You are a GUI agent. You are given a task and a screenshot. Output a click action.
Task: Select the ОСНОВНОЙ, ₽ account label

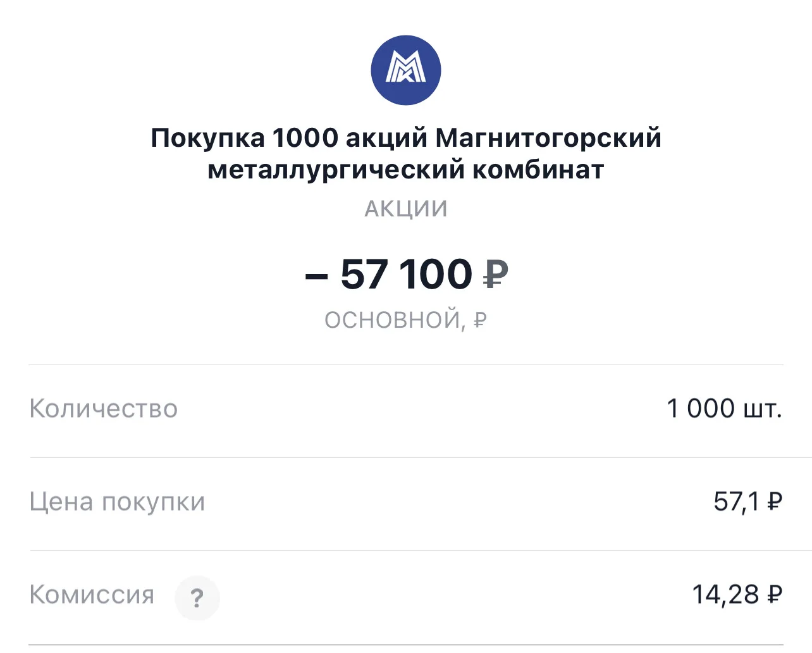point(406,320)
